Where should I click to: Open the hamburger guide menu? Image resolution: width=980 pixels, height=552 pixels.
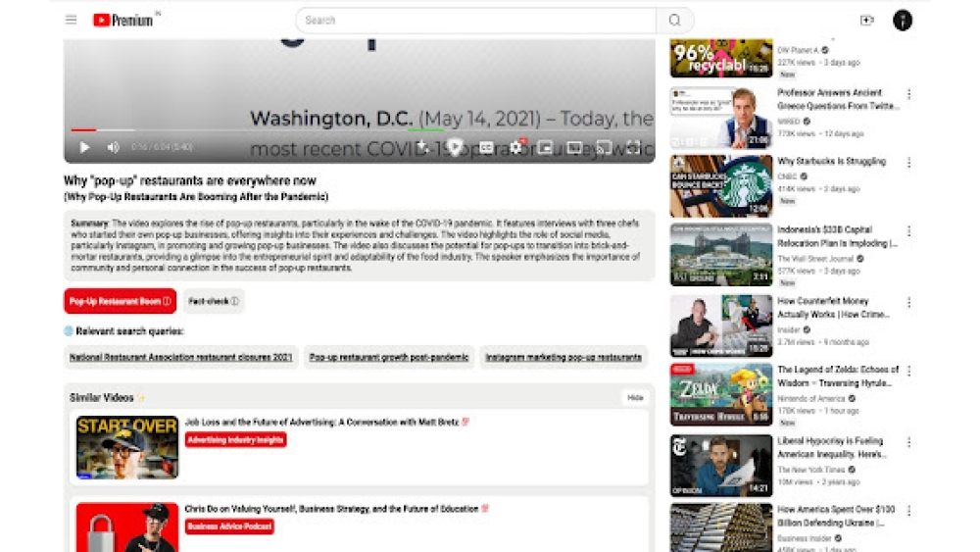pyautogui.click(x=71, y=20)
